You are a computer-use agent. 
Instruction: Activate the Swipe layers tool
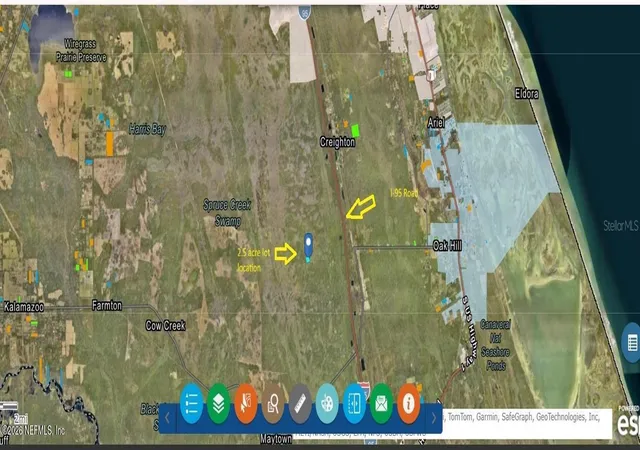point(354,403)
